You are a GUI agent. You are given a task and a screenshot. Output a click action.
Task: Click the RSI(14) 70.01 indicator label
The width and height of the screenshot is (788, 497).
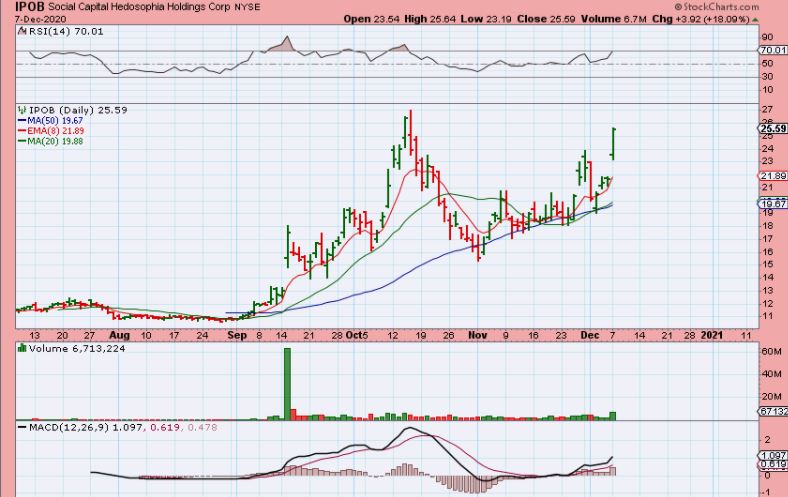[x=66, y=31]
